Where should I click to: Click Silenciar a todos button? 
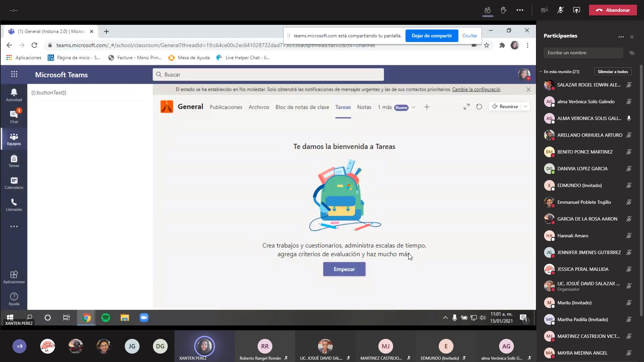pyautogui.click(x=612, y=72)
